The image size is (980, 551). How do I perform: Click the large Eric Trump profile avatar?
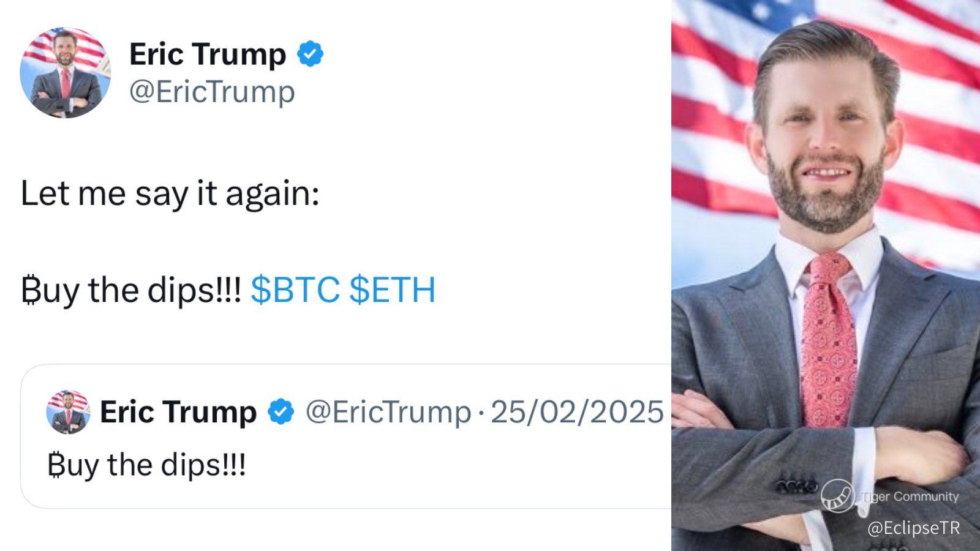[66, 72]
